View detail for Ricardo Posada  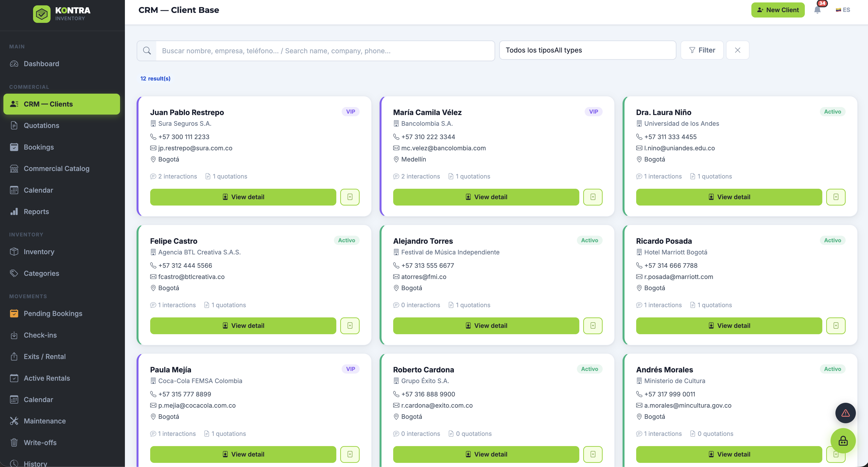pos(729,325)
